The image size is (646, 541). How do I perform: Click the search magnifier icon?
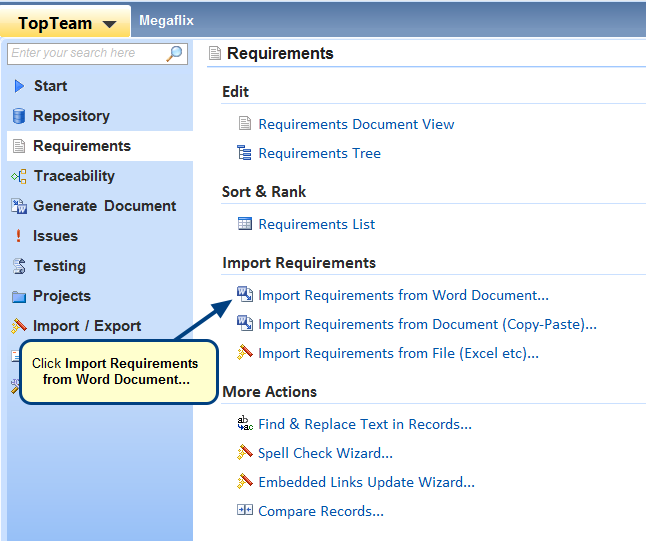(x=175, y=53)
